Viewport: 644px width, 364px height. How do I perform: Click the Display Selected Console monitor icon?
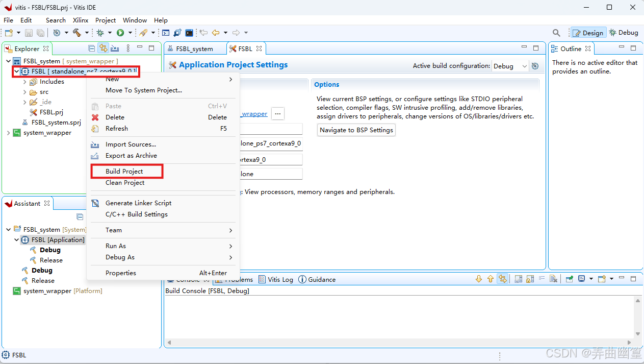coord(581,279)
